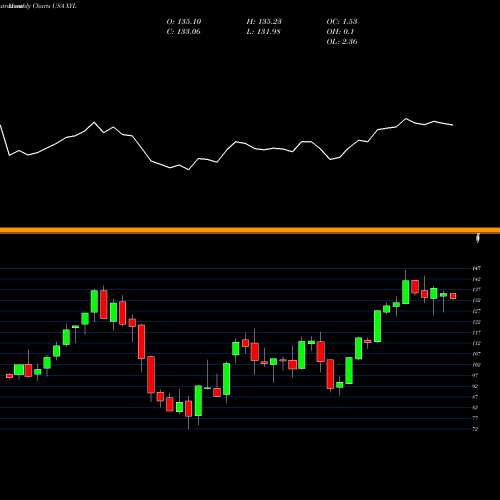Click the tall green candle reaching near 147
This screenshot has width=500, height=500.
(x=406, y=292)
